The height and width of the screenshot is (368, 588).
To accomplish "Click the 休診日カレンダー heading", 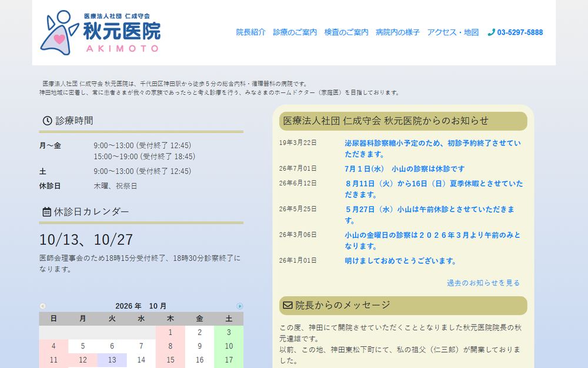I will click(x=92, y=212).
